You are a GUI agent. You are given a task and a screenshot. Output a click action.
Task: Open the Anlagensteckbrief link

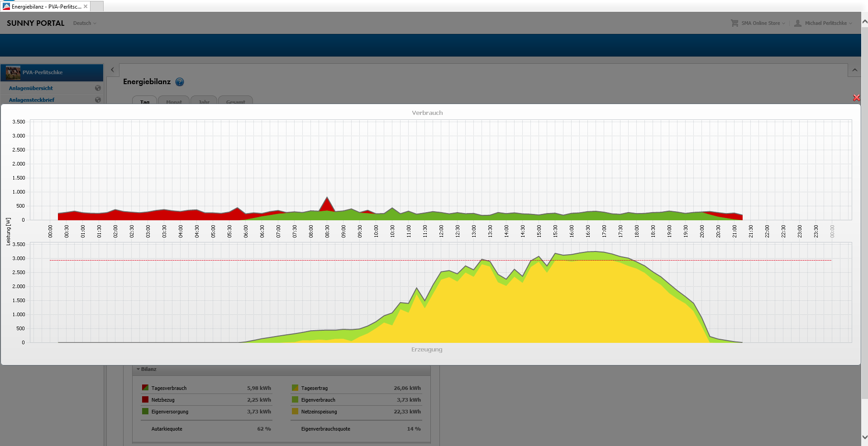[x=32, y=100]
